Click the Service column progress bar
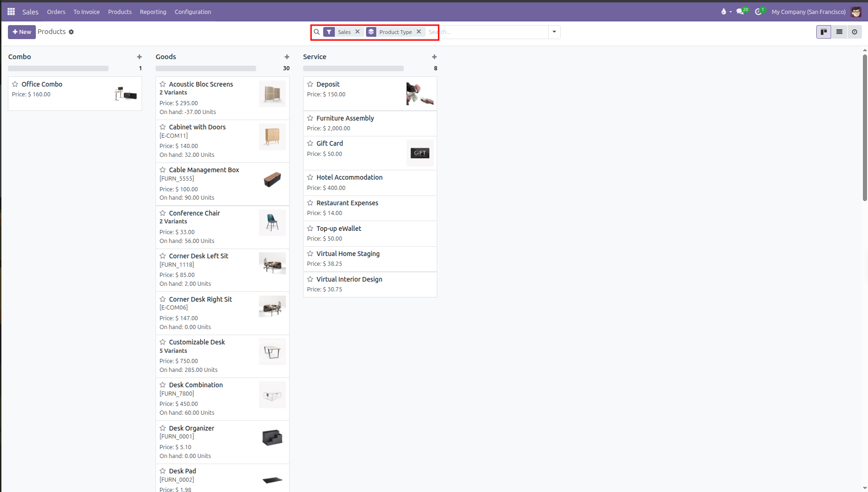 pyautogui.click(x=353, y=68)
